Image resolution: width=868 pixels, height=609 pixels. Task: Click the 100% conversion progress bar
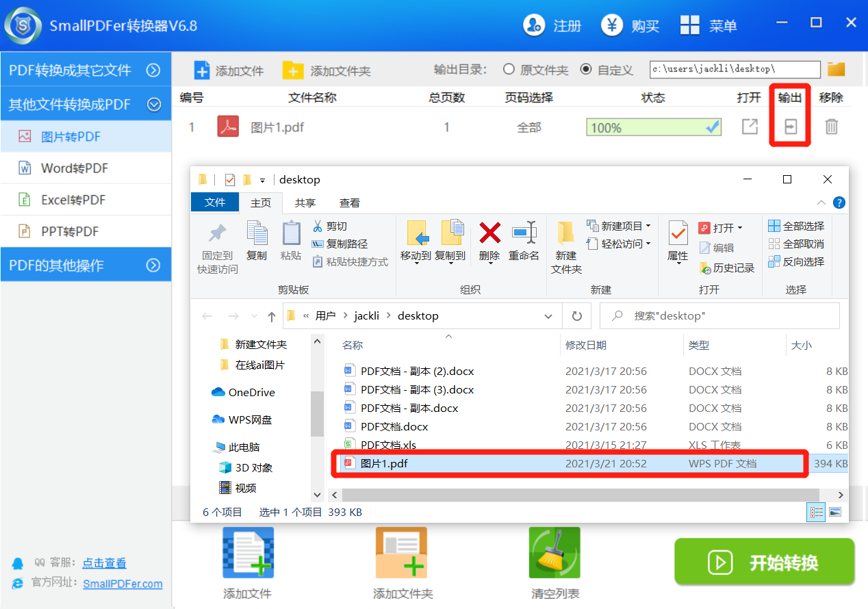tap(654, 127)
